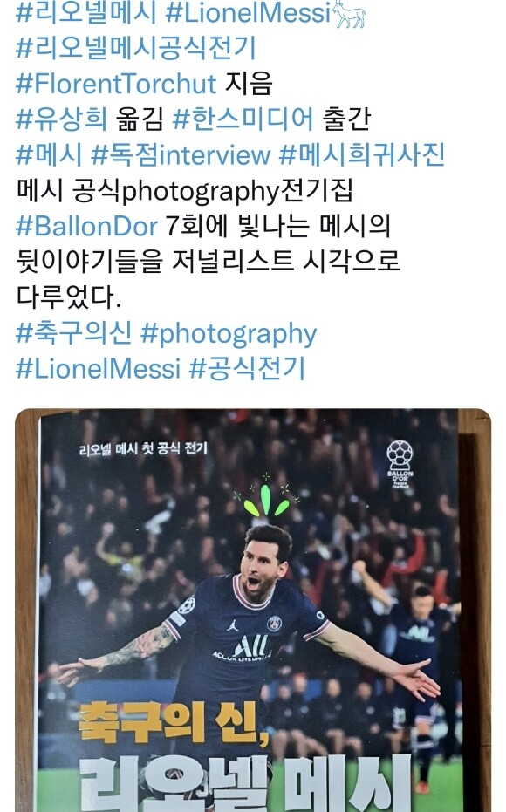Open the #photography hashtag
Viewport: 506px width, 812px height.
(229, 334)
